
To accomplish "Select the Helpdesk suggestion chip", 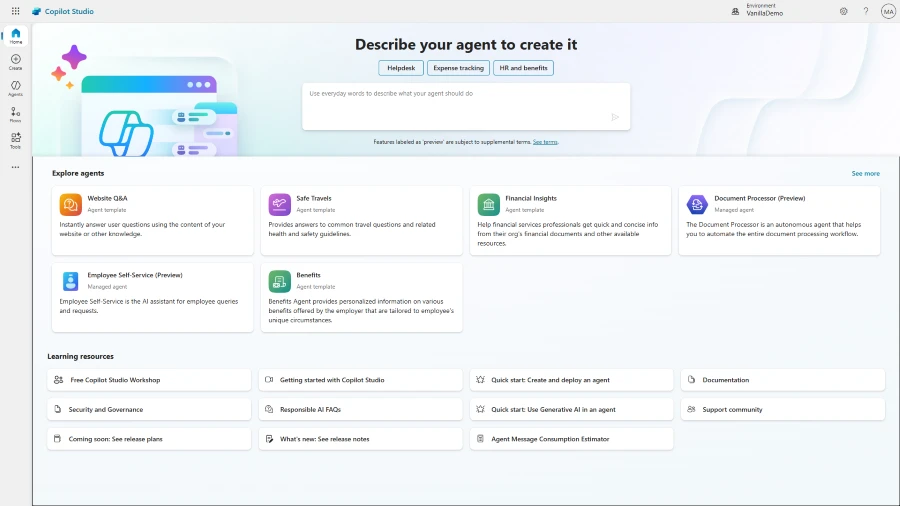I will coord(400,68).
